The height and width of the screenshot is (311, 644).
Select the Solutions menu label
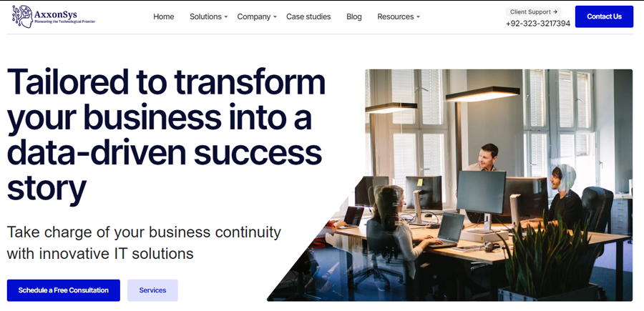point(205,16)
